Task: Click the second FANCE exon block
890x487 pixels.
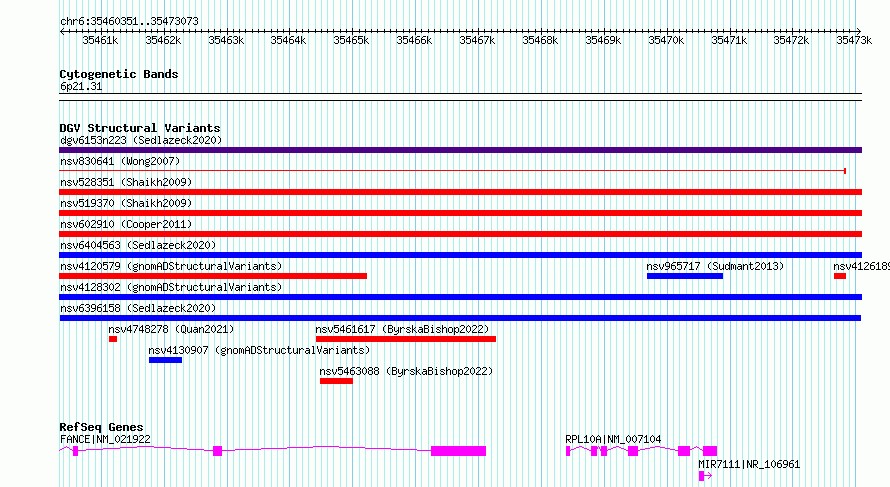Action: [x=217, y=451]
